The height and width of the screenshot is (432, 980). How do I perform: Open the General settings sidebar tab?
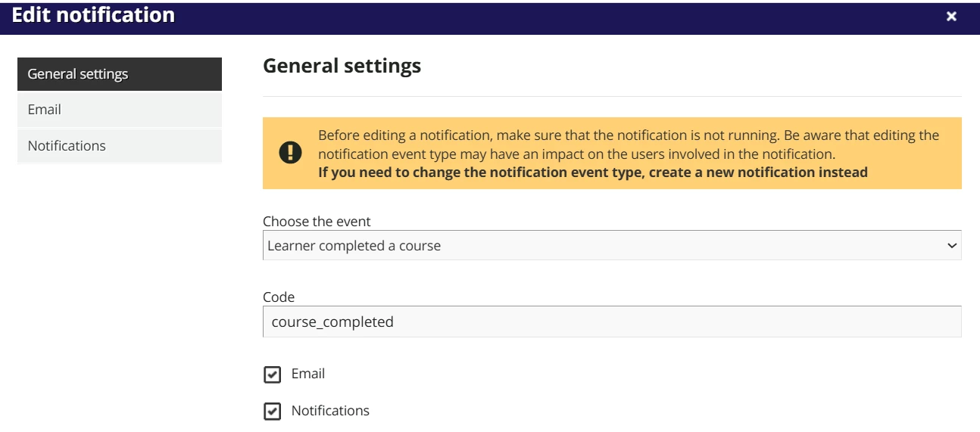pyautogui.click(x=119, y=74)
